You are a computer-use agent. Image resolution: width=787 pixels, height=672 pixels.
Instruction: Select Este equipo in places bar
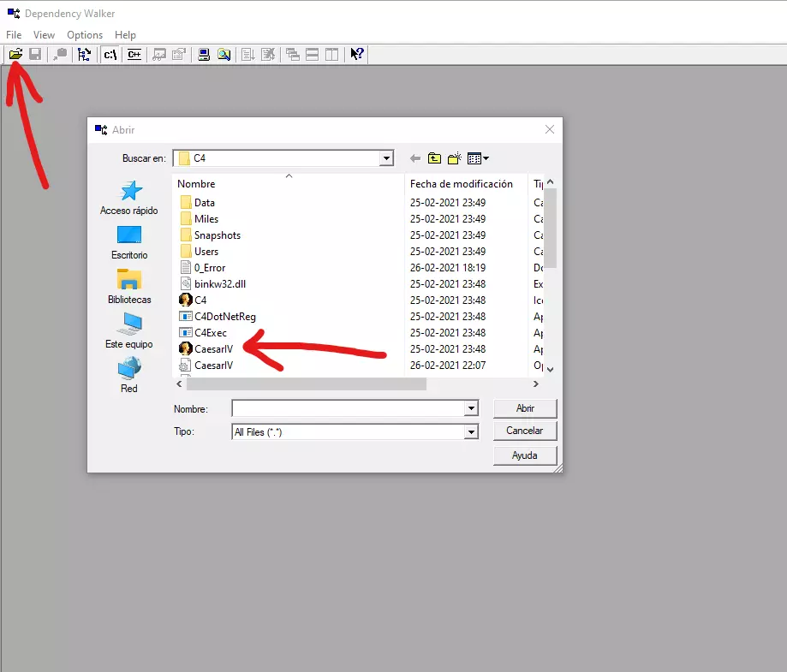(129, 331)
